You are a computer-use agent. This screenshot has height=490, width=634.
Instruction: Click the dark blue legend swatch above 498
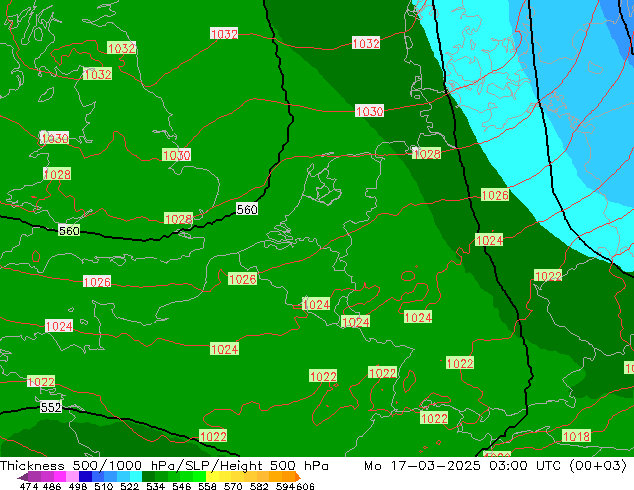85,476
